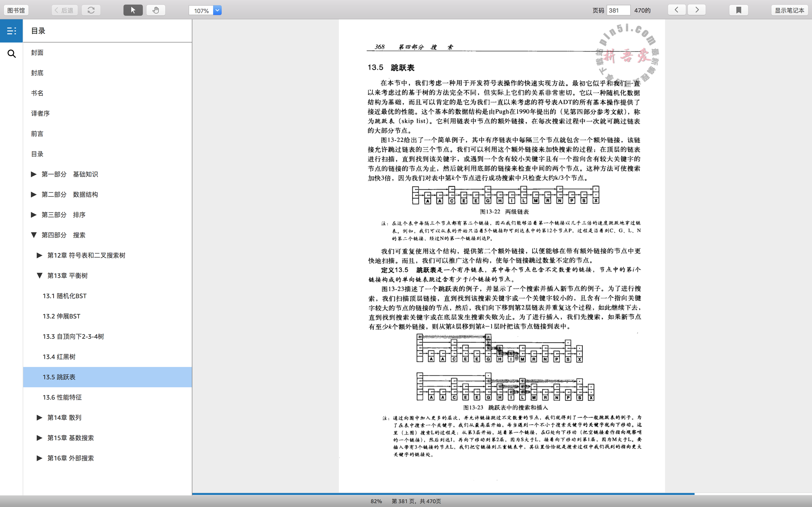Expand 第一部分 基础知识 section
This screenshot has height=507, width=812.
pyautogui.click(x=34, y=174)
